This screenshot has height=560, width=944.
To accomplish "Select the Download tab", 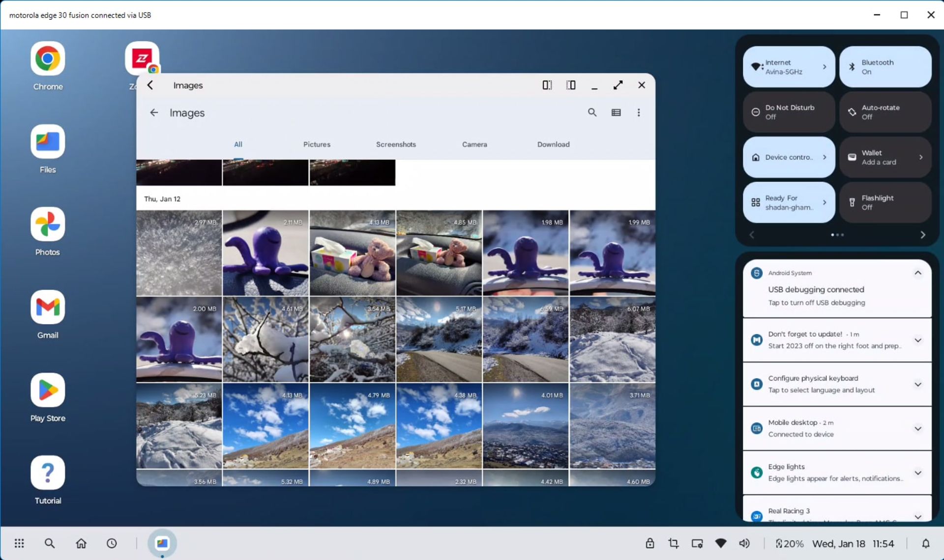I will point(553,144).
